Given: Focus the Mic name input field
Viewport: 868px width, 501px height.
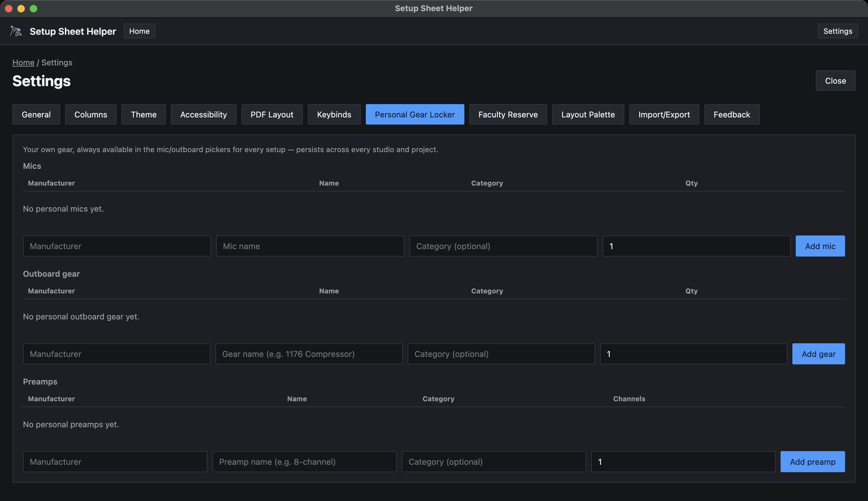Looking at the screenshot, I should point(310,246).
